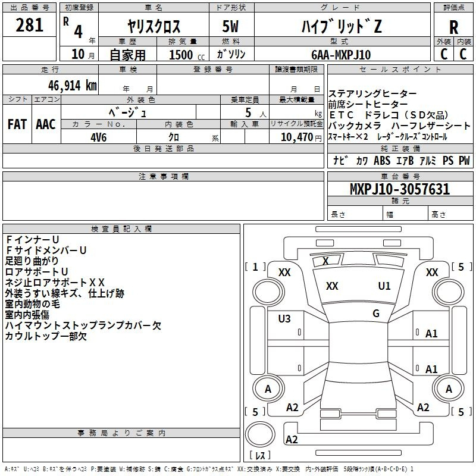Select the ハイブリッドZ grade field
The width and height of the screenshot is (476, 476).
point(339,26)
